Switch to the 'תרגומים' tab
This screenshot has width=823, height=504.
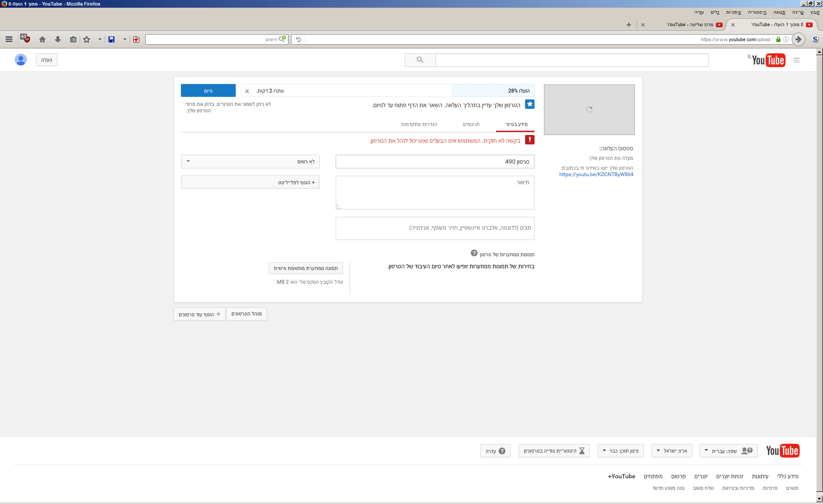[471, 124]
